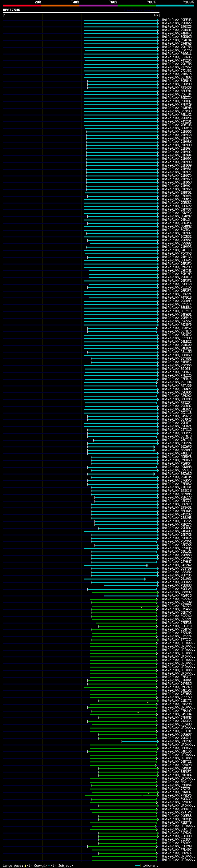The image size is (197, 868).
Task: Select hit label UniRef100_B8LRR6
Action: [177, 433]
